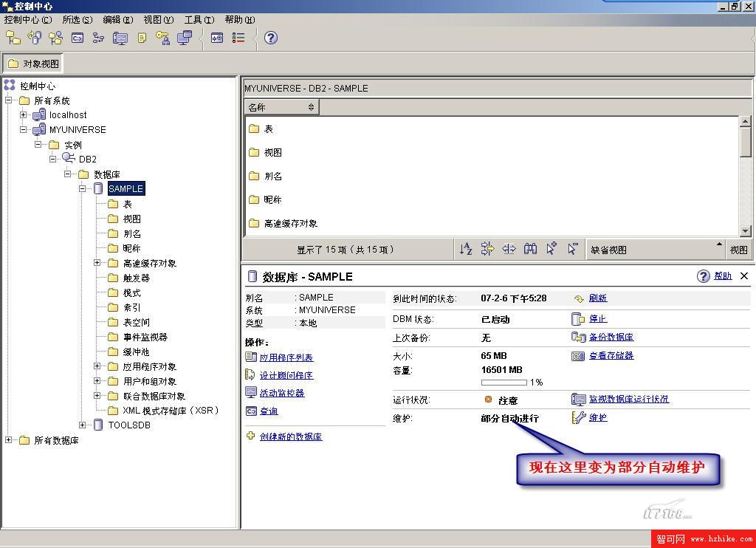This screenshot has height=548, width=756.
Task: Open the Health Center monitor toolbar icon
Action: click(120, 38)
